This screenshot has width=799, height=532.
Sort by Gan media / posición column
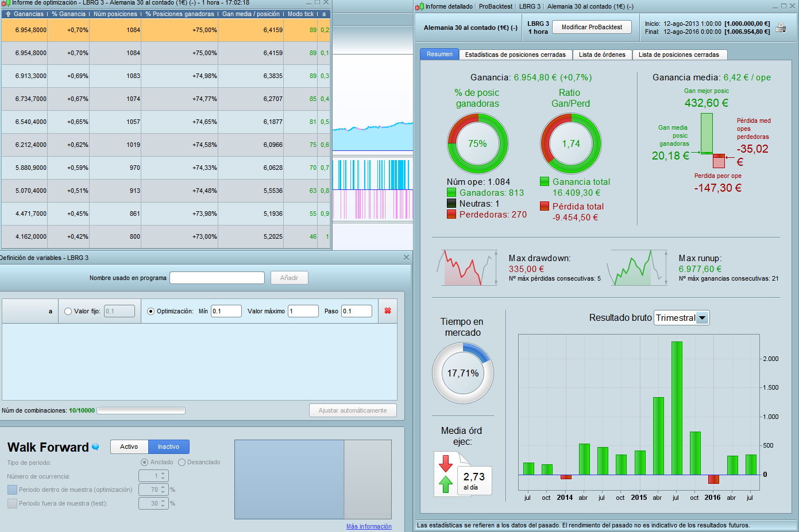point(251,14)
